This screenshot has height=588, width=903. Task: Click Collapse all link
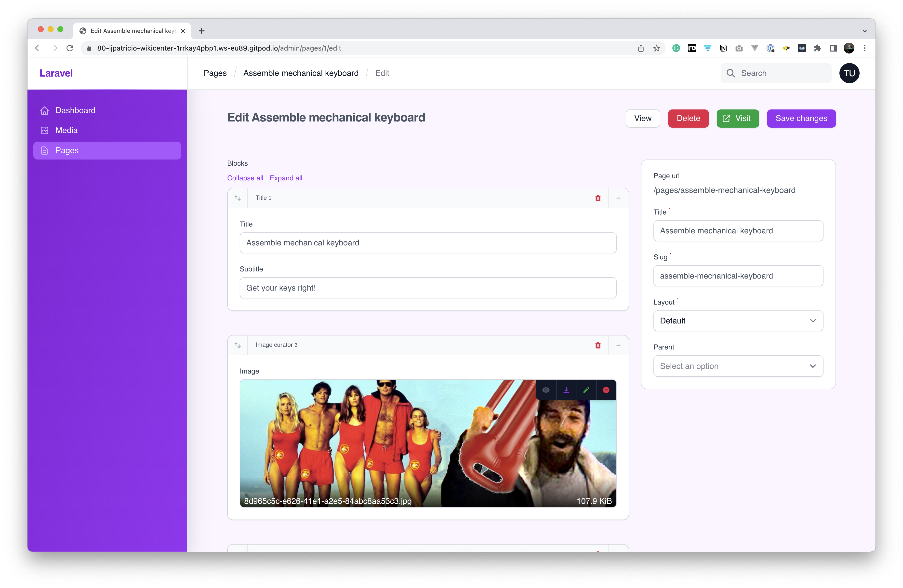[x=245, y=178]
